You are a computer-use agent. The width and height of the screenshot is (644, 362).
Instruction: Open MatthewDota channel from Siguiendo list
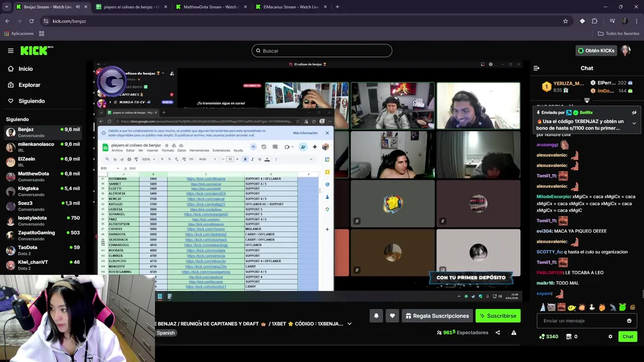[43, 176]
